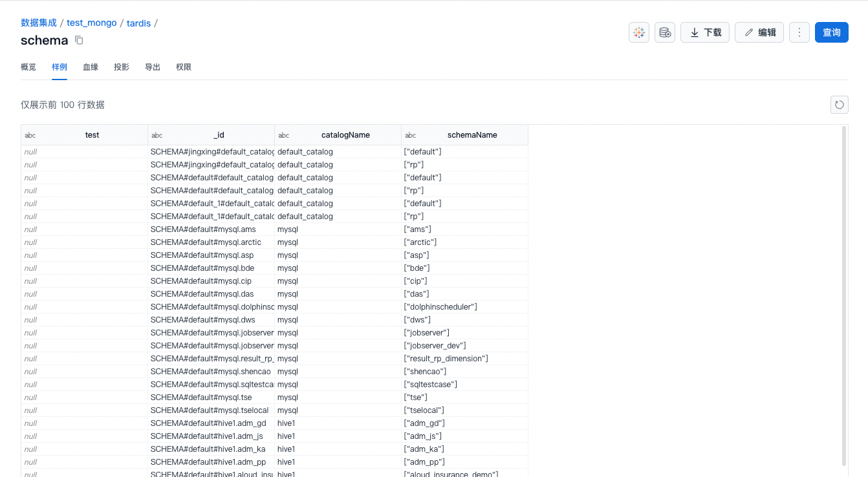Click the 下载 download button

pos(705,32)
